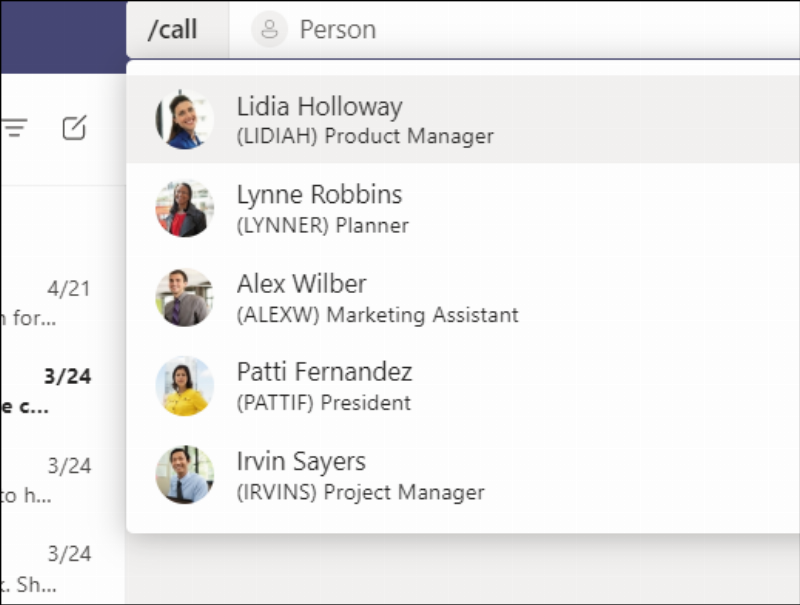Click Patti Fernandez's profile photo
The height and width of the screenshot is (605, 800).
(x=184, y=386)
